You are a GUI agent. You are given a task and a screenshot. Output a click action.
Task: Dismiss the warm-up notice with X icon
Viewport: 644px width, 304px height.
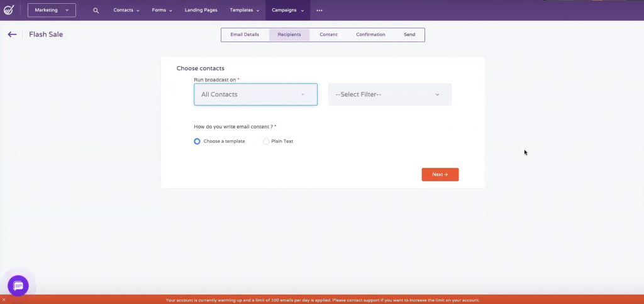(x=4, y=300)
